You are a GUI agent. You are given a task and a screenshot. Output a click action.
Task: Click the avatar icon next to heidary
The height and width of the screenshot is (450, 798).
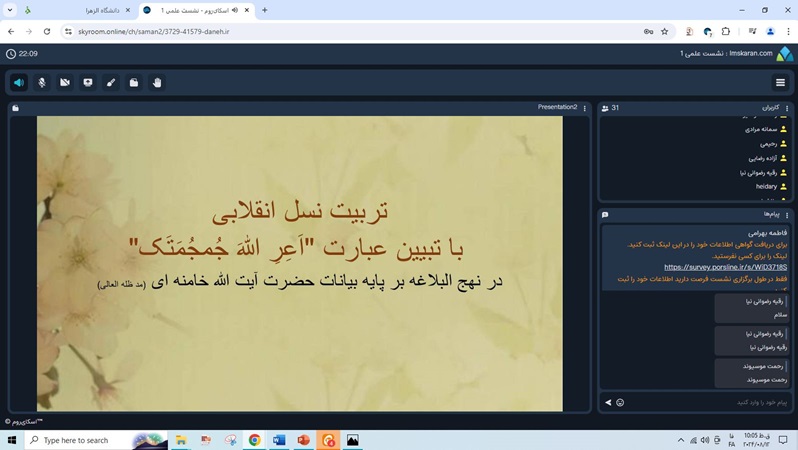(784, 187)
